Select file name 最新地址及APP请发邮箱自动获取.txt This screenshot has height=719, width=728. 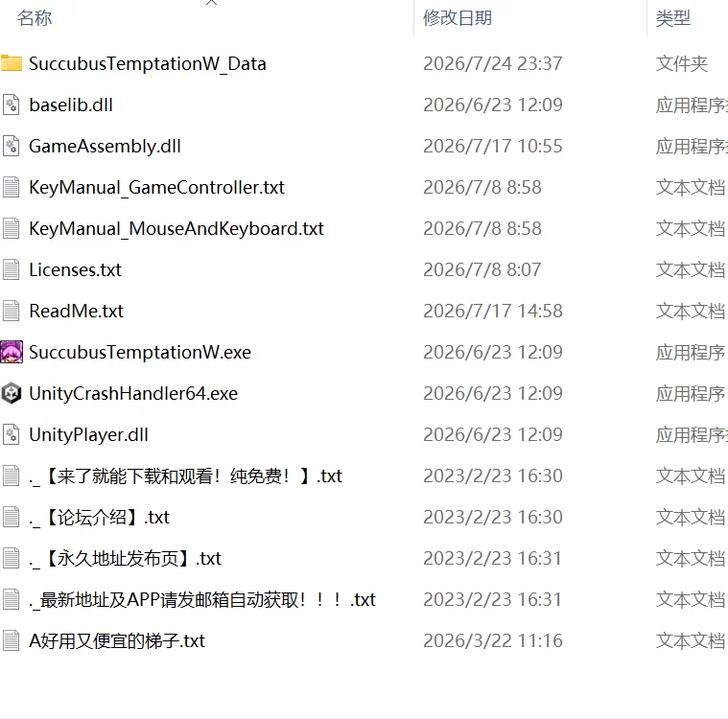point(202,600)
